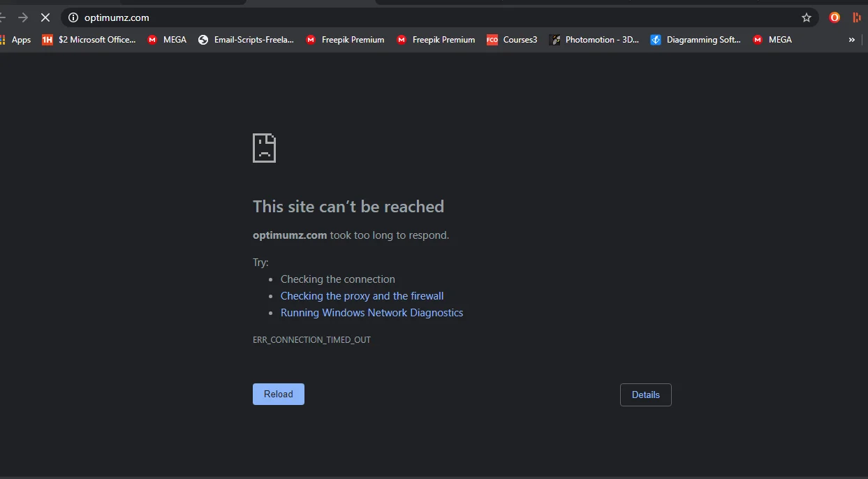
Task: Show error Details
Action: point(646,395)
